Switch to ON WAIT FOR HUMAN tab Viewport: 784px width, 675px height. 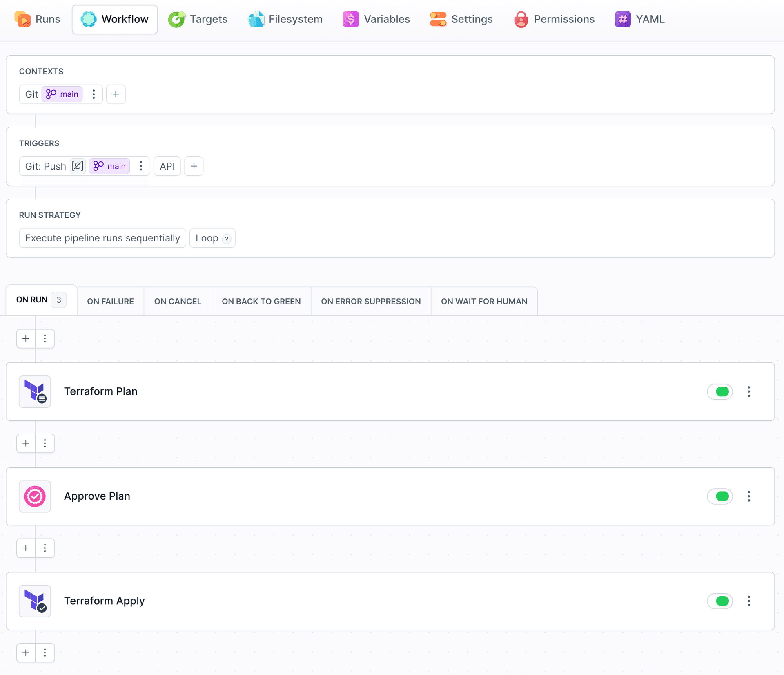[x=484, y=302]
